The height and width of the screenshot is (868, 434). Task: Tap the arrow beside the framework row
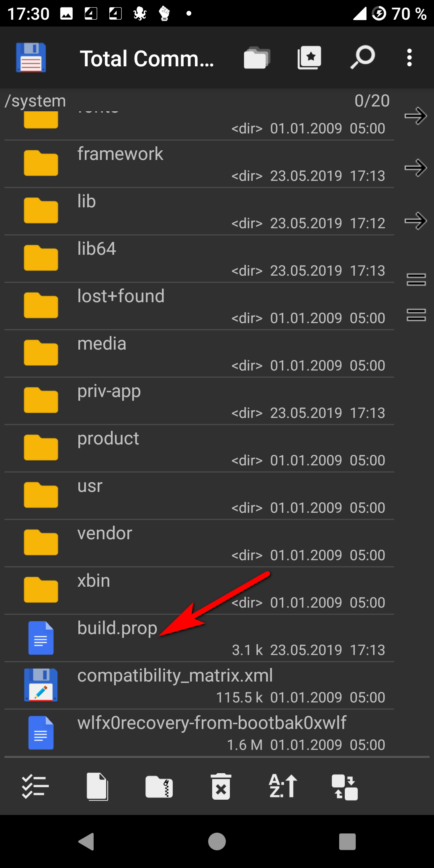coord(416,168)
